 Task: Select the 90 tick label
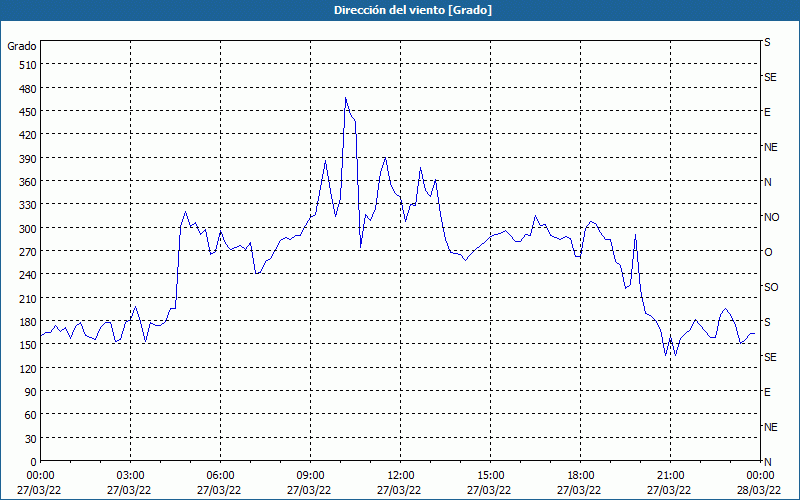31,392
